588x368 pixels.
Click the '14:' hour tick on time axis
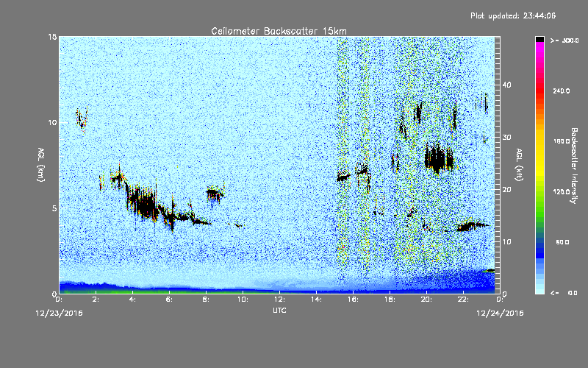(x=316, y=300)
